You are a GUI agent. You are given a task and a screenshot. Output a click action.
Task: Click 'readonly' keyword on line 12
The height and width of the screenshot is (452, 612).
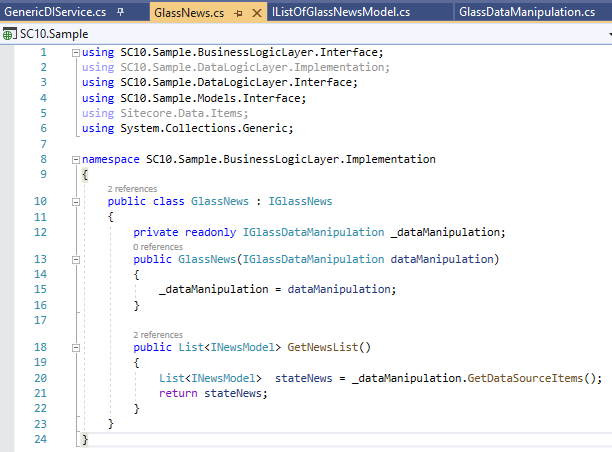(x=210, y=232)
